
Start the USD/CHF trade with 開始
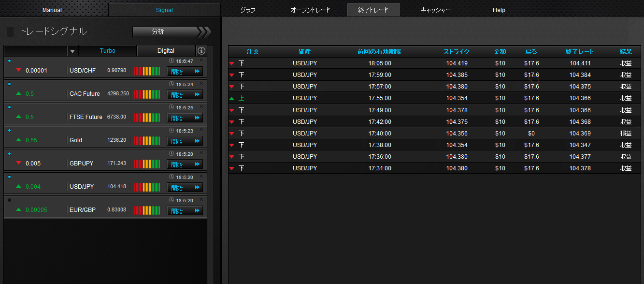click(x=185, y=72)
